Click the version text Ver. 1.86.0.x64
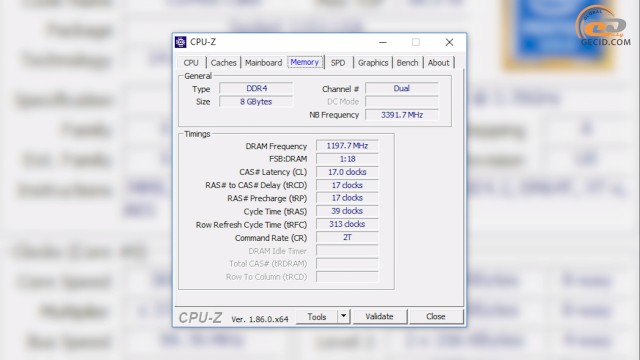 click(260, 319)
